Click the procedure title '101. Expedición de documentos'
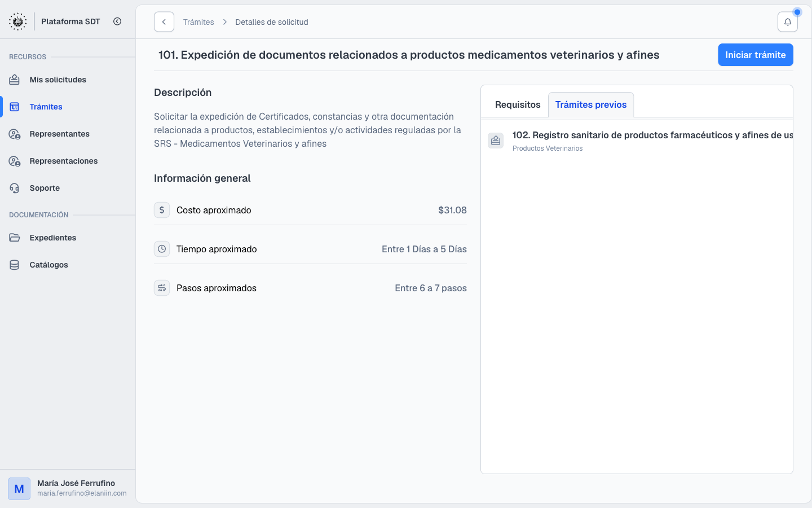This screenshot has width=812, height=508. (x=409, y=55)
